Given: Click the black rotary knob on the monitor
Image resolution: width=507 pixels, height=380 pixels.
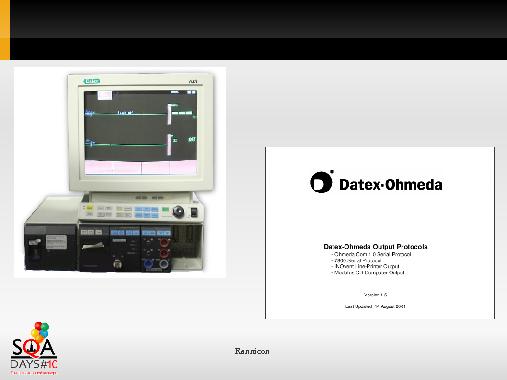Looking at the screenshot, I should click(x=178, y=211).
